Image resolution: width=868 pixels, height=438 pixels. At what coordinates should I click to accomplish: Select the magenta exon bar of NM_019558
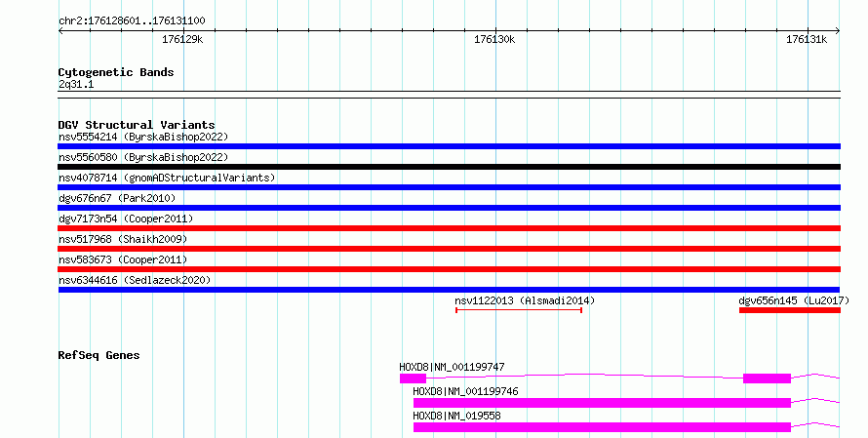[603, 427]
